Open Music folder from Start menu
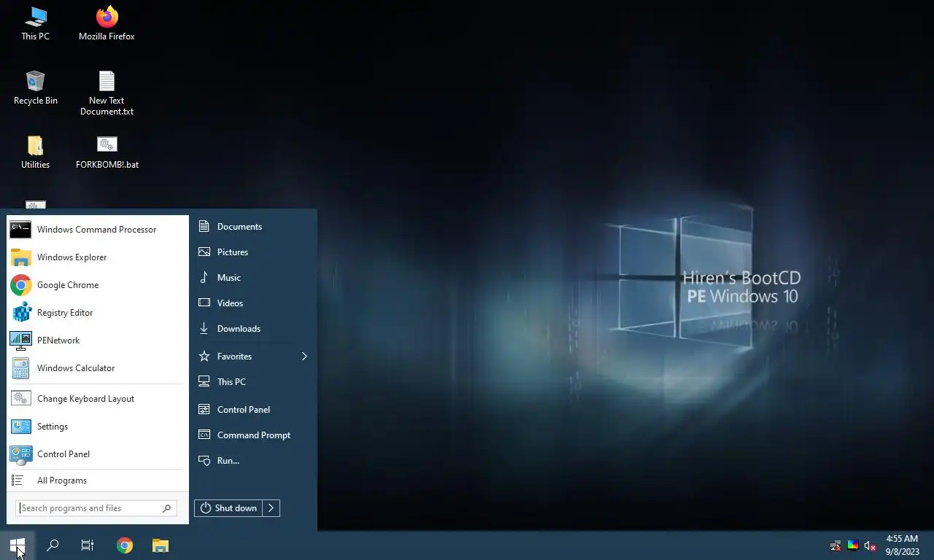The width and height of the screenshot is (934, 560). tap(253, 278)
